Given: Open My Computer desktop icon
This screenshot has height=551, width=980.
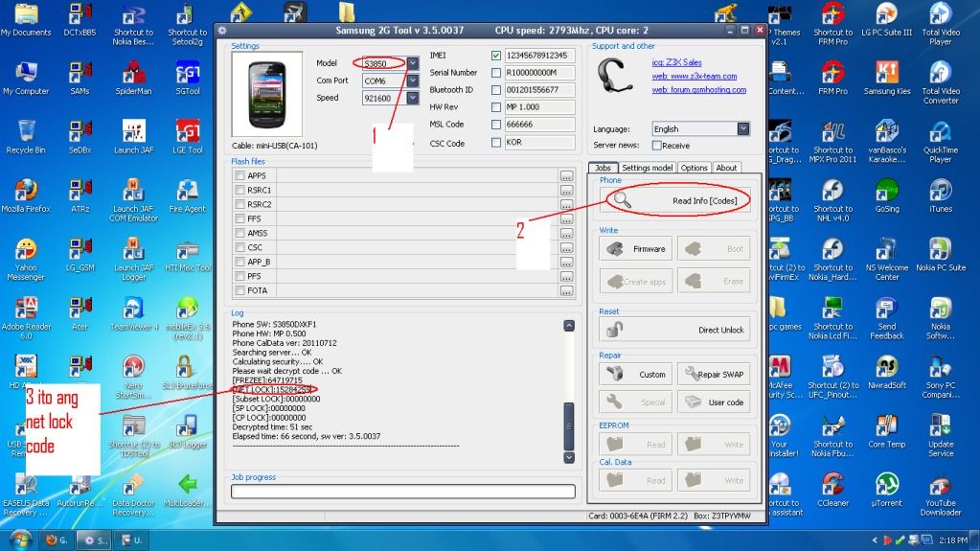Looking at the screenshot, I should click(26, 78).
